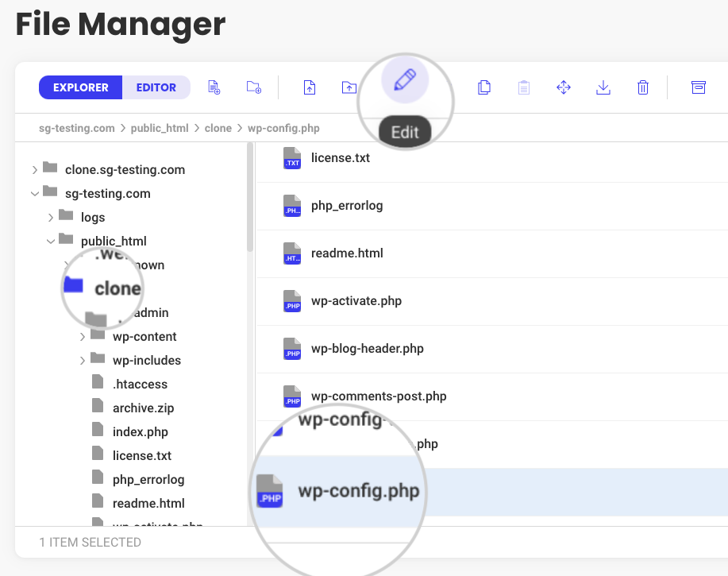Click file icon beside .htaccess

(98, 382)
